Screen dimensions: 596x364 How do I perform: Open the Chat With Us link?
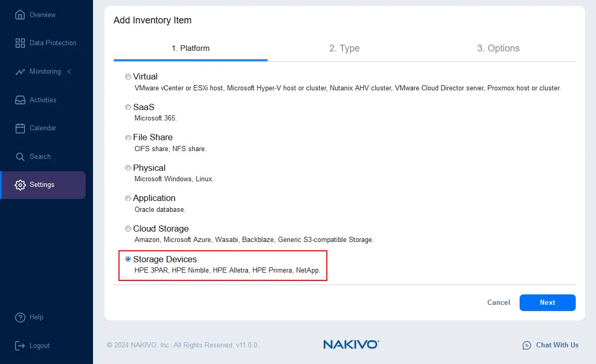557,345
